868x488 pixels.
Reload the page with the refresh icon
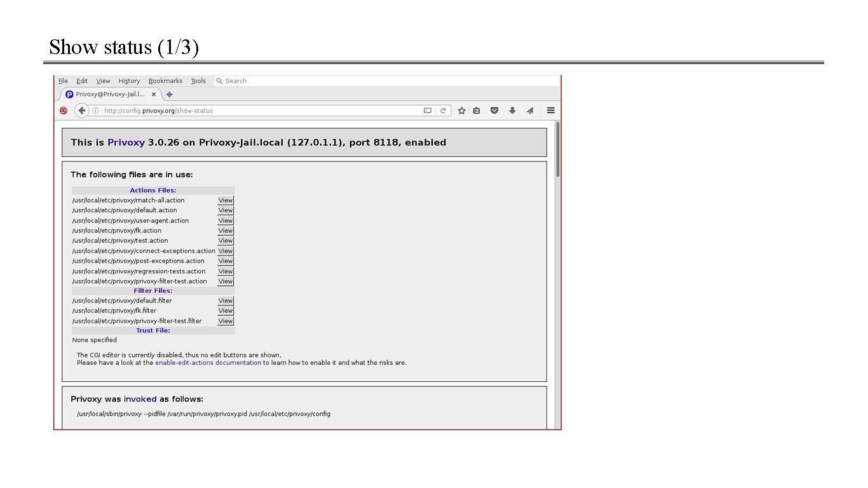coord(443,111)
